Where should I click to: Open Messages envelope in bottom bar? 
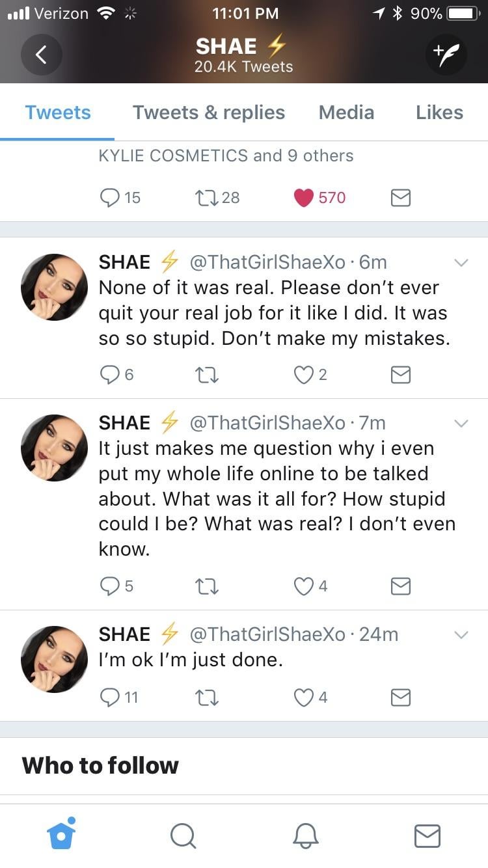click(427, 835)
